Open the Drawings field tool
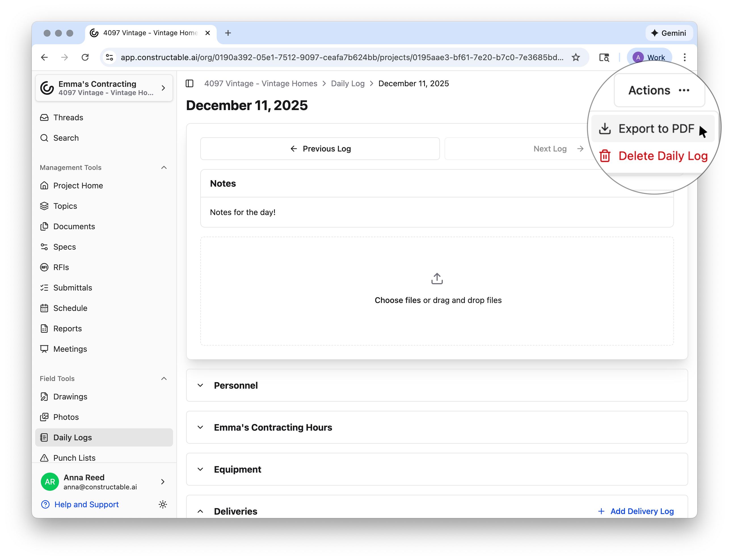729x560 pixels. click(x=104, y=396)
